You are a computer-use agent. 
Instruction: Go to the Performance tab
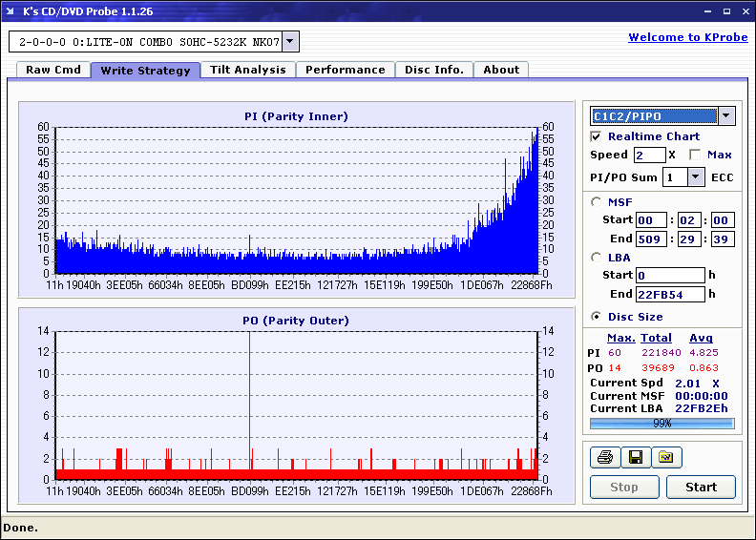click(x=346, y=70)
